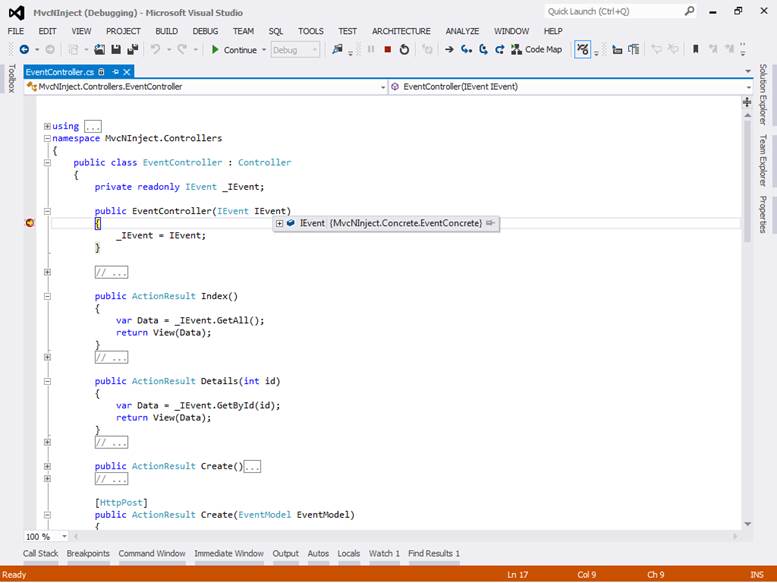
Task: Click the vertical scrollbar thumb in editor
Action: (747, 181)
